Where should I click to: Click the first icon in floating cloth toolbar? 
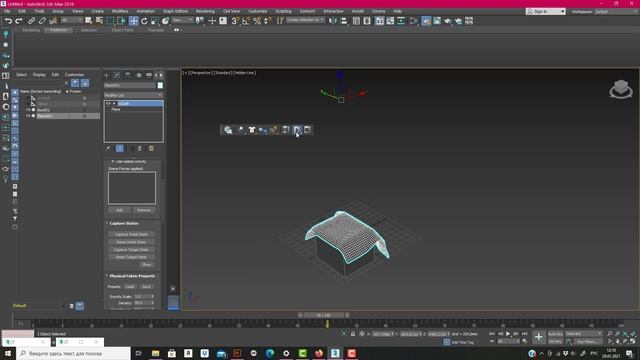pyautogui.click(x=228, y=130)
